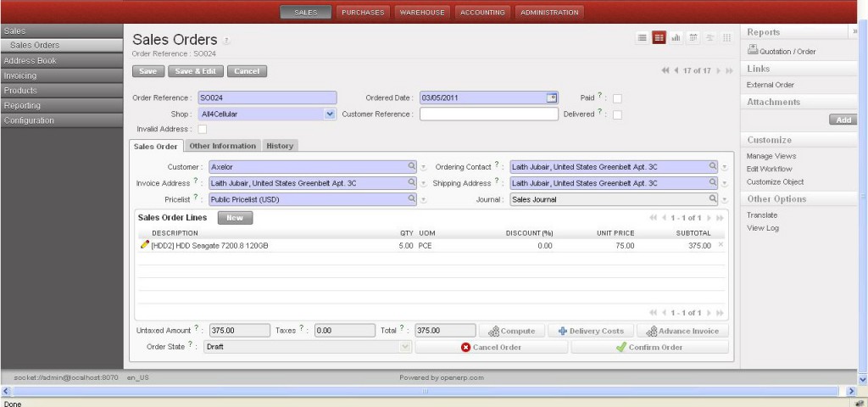The height and width of the screenshot is (407, 868).
Task: Open arrow menu beside Pricelist field
Action: point(424,199)
